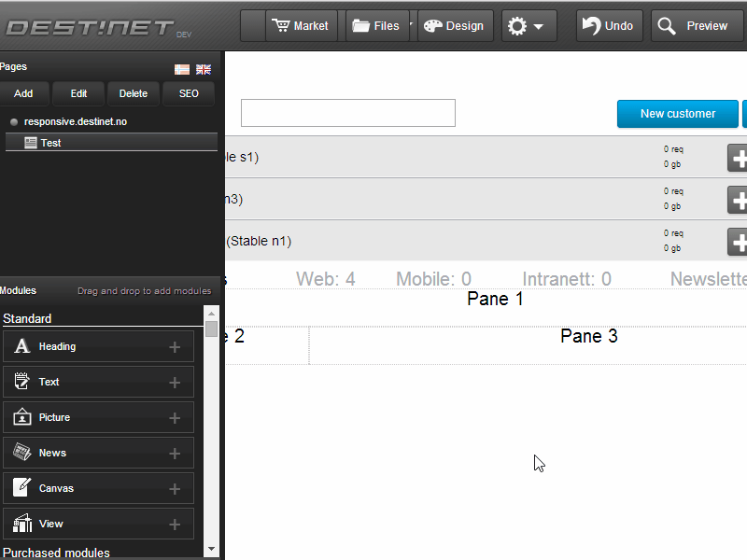Add the Canvas module via plus

(x=175, y=488)
